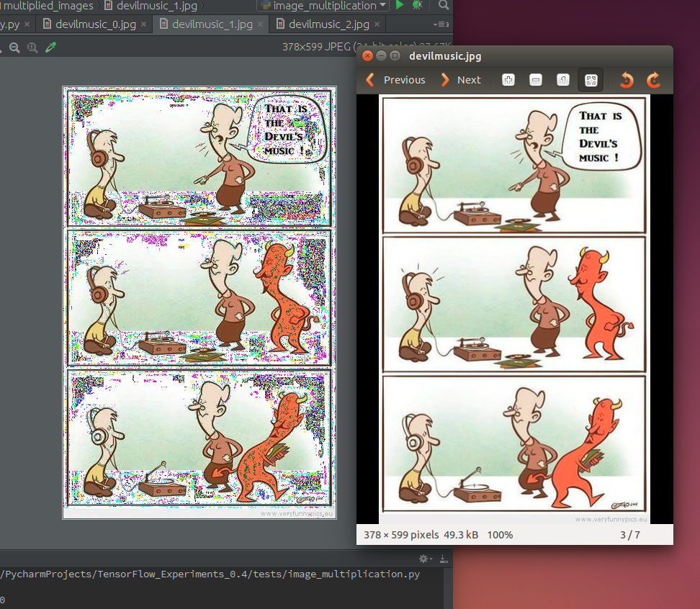This screenshot has height=609, width=700.
Task: Go to the Next image in the viewer
Action: coord(461,80)
